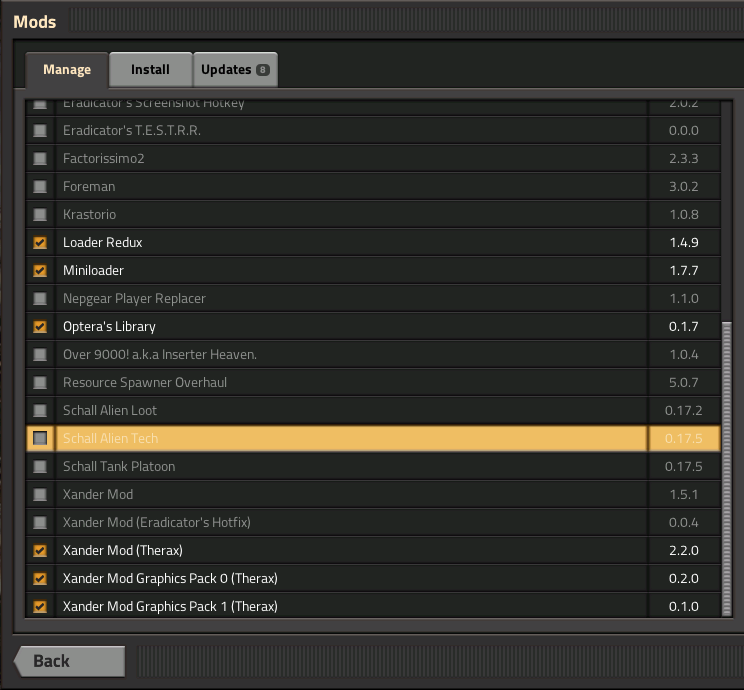The width and height of the screenshot is (744, 690).
Task: Select the "Miniloader" mod name
Action: (93, 270)
